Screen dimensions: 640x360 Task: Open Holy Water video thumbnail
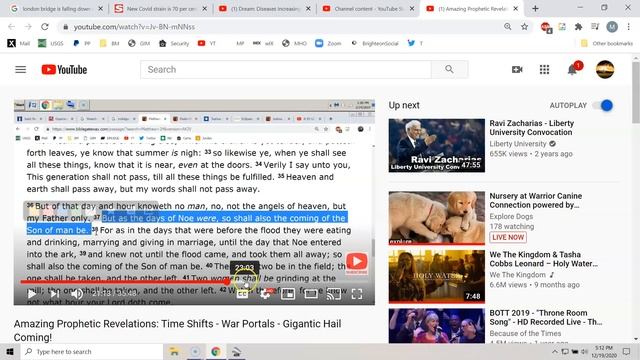point(436,276)
